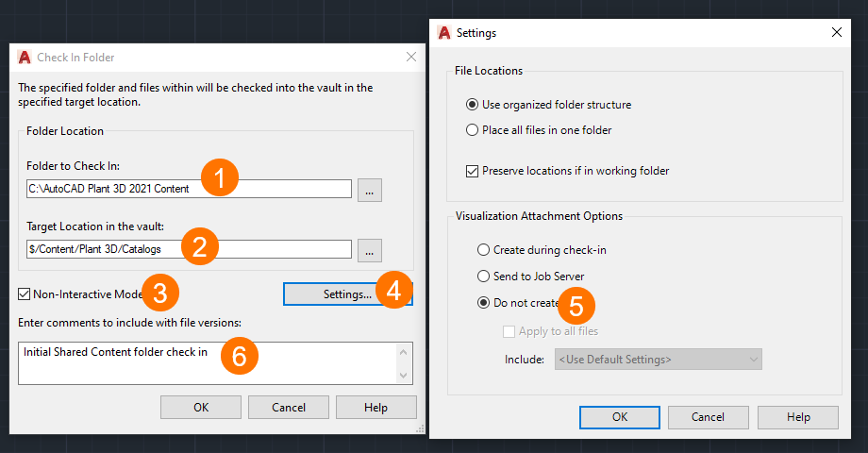Image resolution: width=868 pixels, height=453 pixels.
Task: Click the AutoCAD icon in Settings title bar
Action: 444,32
